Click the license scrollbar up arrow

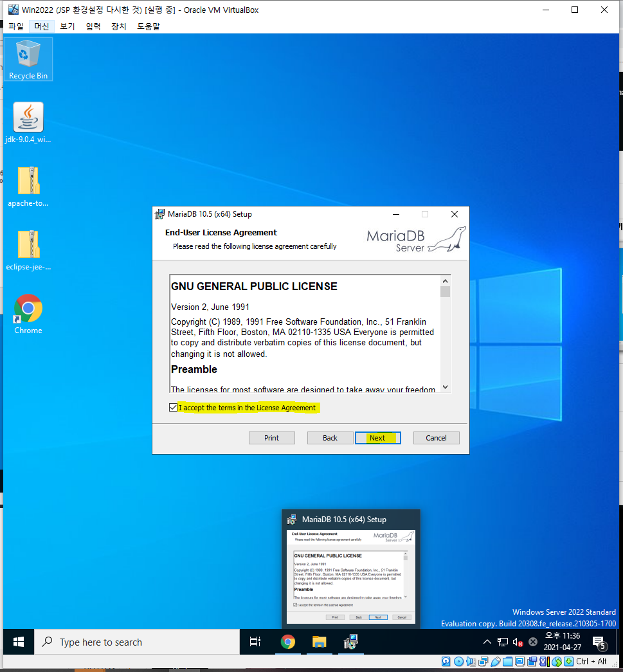coord(445,281)
